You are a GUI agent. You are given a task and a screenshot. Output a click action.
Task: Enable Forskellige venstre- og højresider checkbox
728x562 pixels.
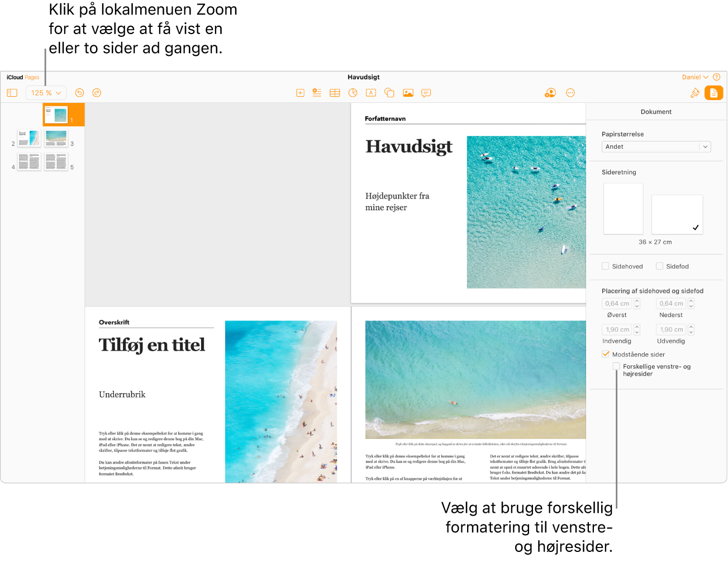pyautogui.click(x=616, y=366)
